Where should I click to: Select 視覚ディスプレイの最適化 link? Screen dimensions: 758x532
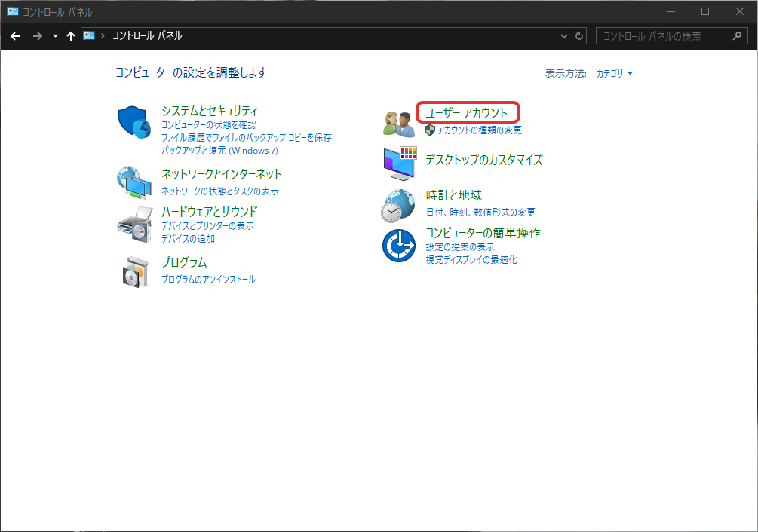471,260
